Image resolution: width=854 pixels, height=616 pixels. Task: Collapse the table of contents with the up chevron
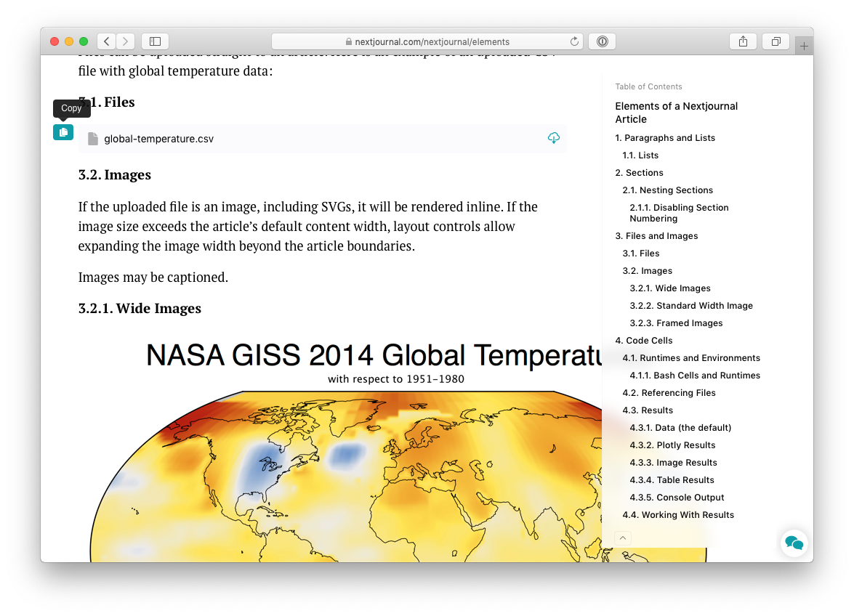point(623,538)
